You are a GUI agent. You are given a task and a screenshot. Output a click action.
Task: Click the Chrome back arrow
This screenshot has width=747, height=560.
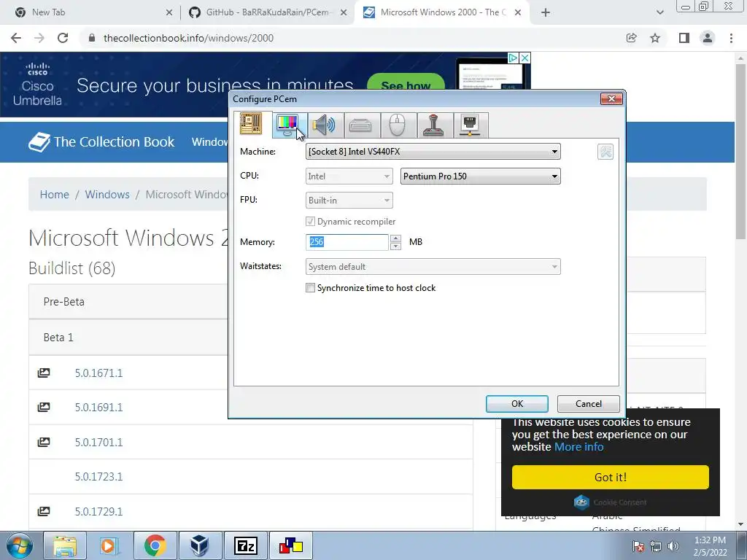(x=16, y=38)
